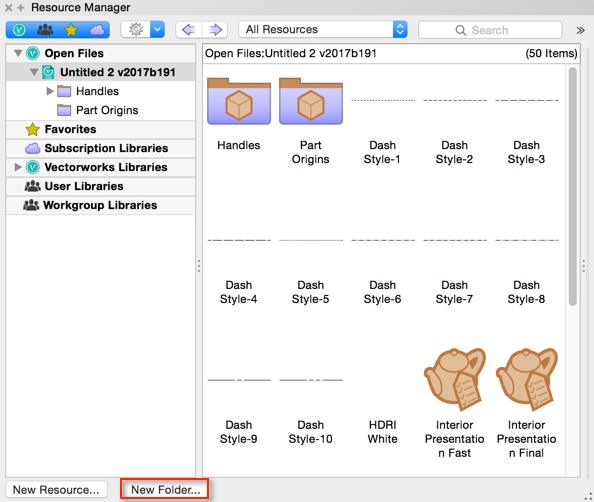594x502 pixels.
Task: Select Dash Style-4 line type
Action: [239, 240]
